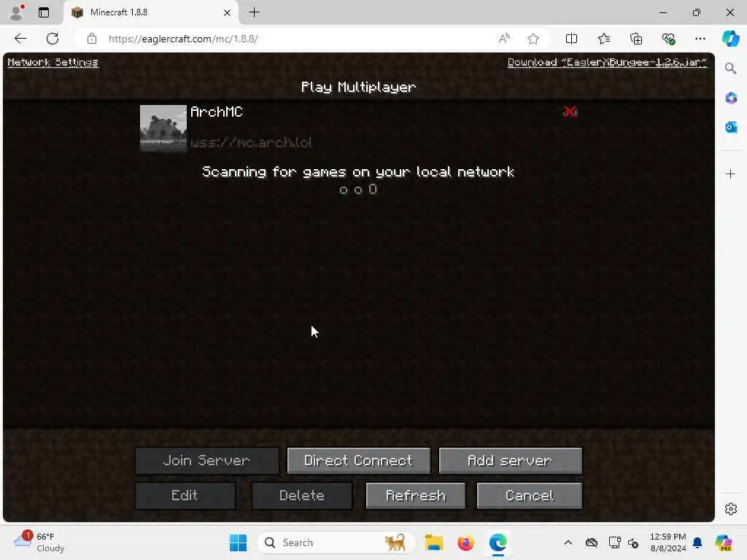Go back in the Edge browser
Viewport: 747px width, 560px height.
tap(20, 39)
